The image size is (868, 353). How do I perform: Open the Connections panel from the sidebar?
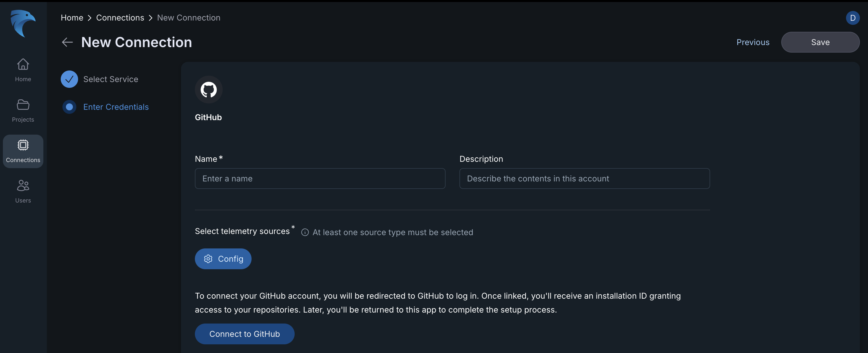tap(23, 151)
